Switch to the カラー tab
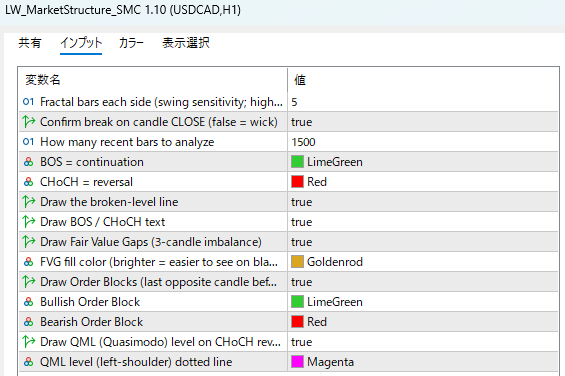Screen dimensions: 565x376 click(x=131, y=43)
